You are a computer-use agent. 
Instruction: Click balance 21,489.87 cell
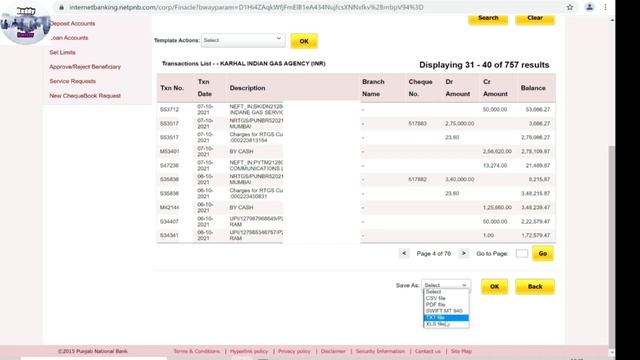pyautogui.click(x=538, y=165)
